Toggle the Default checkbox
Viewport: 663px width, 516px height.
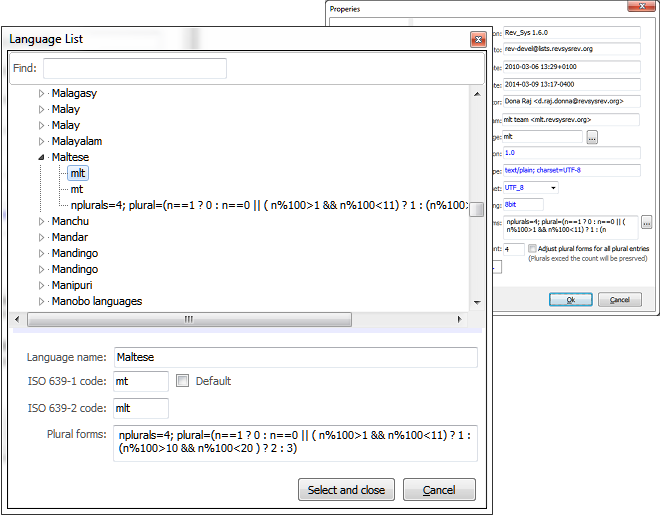182,381
